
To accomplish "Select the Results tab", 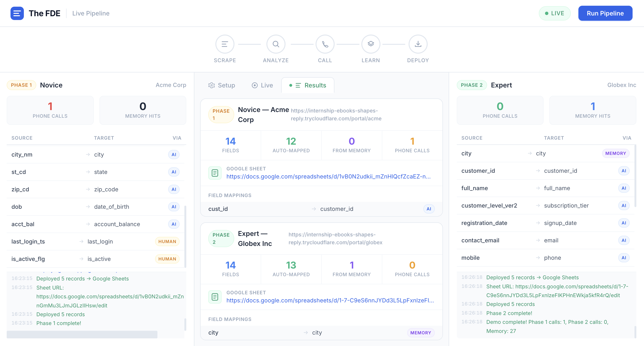I will pyautogui.click(x=308, y=86).
